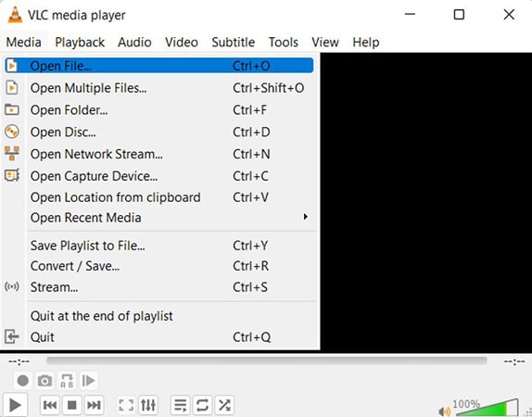Image resolution: width=532 pixels, height=417 pixels.
Task: Minimize the VLC window
Action: [x=410, y=15]
